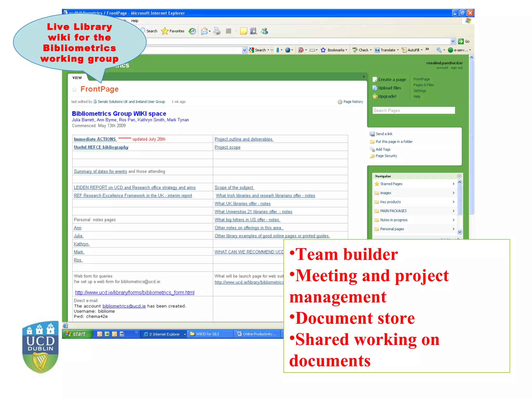Click the popup blocker icon in Google toolbar

click(x=301, y=50)
